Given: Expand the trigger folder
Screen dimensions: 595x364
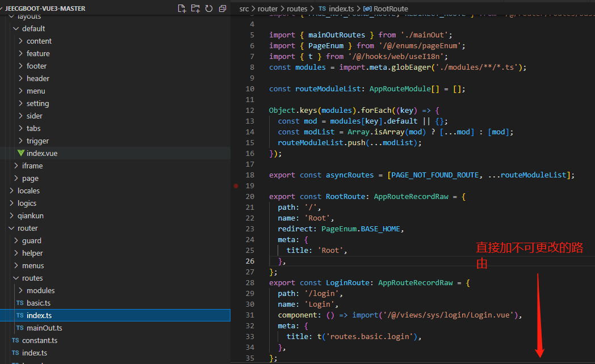Looking at the screenshot, I should click(20, 141).
